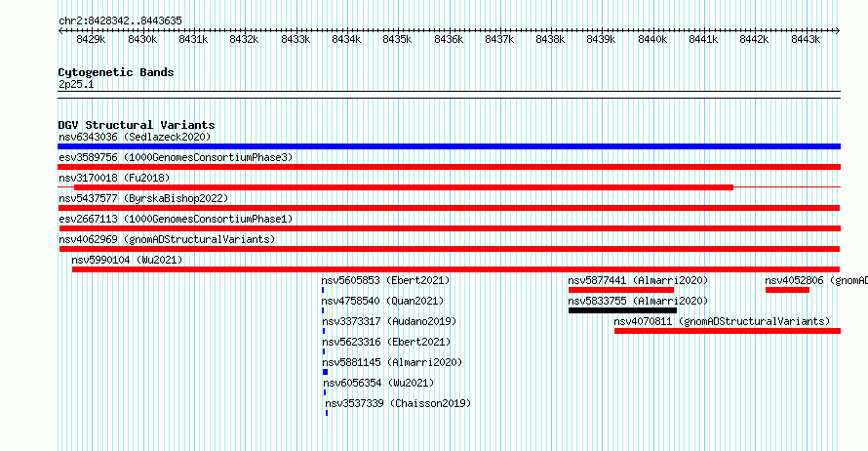Select blue nsv5881145 Almarri2020 marker
The width and height of the screenshot is (868, 451).
(x=325, y=372)
